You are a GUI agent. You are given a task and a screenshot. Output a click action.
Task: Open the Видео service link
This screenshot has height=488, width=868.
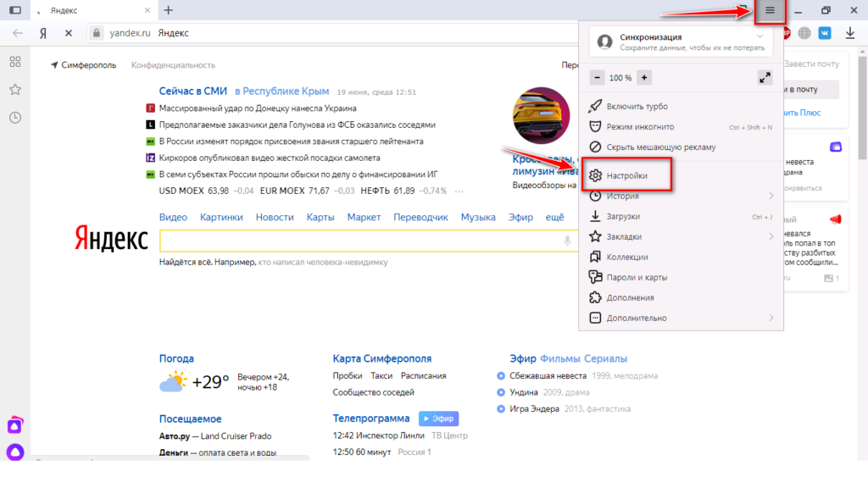[x=173, y=218]
